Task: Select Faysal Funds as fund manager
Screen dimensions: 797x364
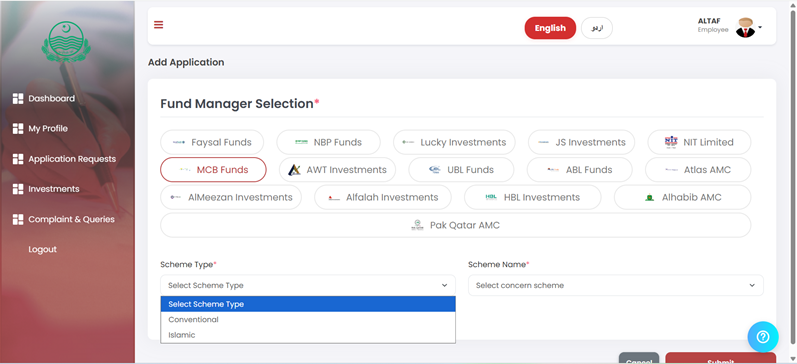Action: [x=212, y=142]
